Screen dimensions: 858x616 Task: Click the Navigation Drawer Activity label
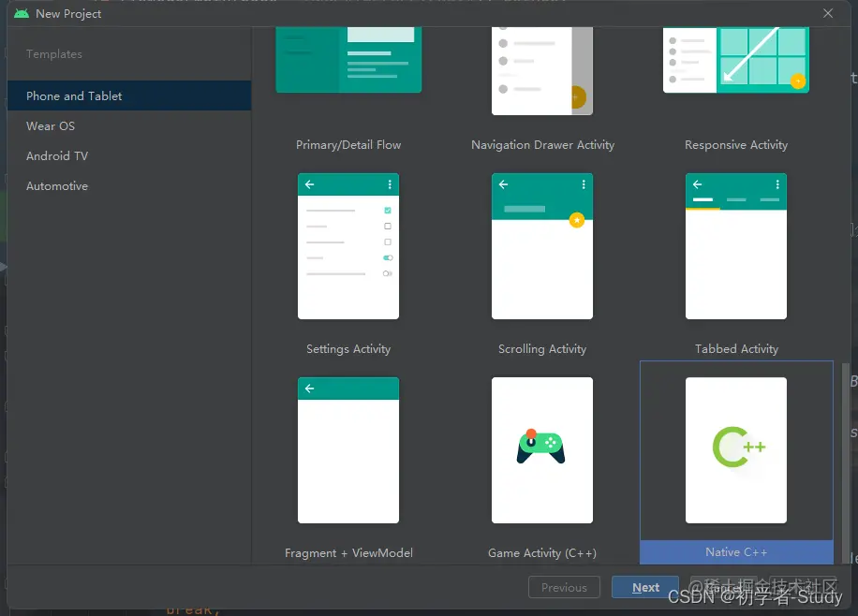pos(543,145)
